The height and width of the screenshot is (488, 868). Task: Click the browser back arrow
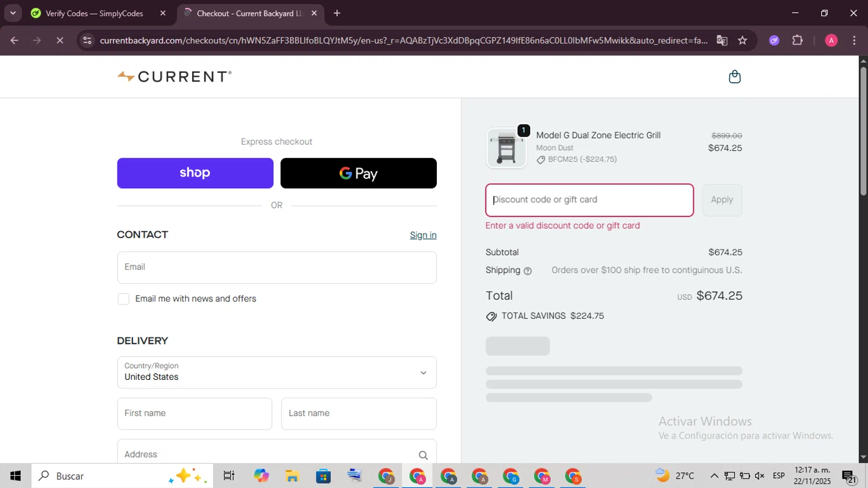14,41
